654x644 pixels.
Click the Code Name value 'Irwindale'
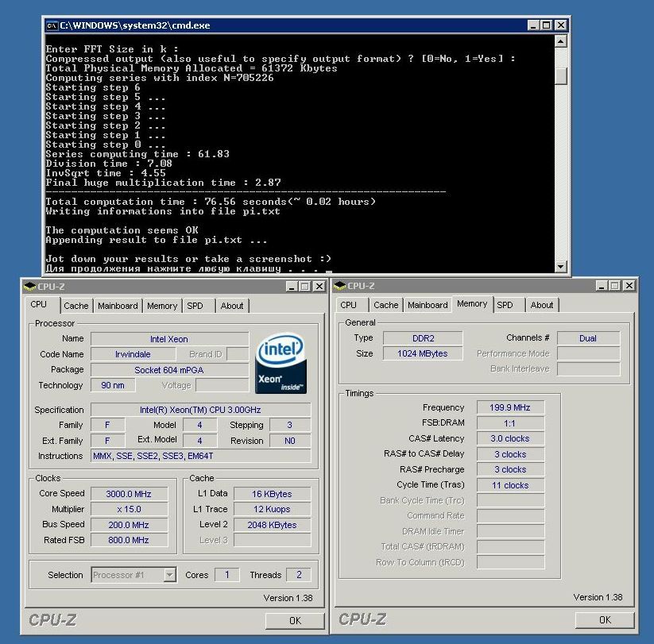(133, 354)
